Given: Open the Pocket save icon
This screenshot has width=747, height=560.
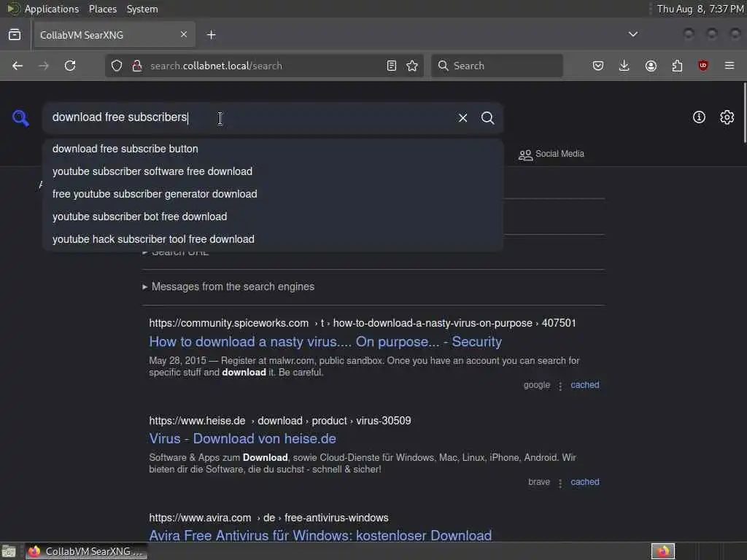Looking at the screenshot, I should pos(598,66).
